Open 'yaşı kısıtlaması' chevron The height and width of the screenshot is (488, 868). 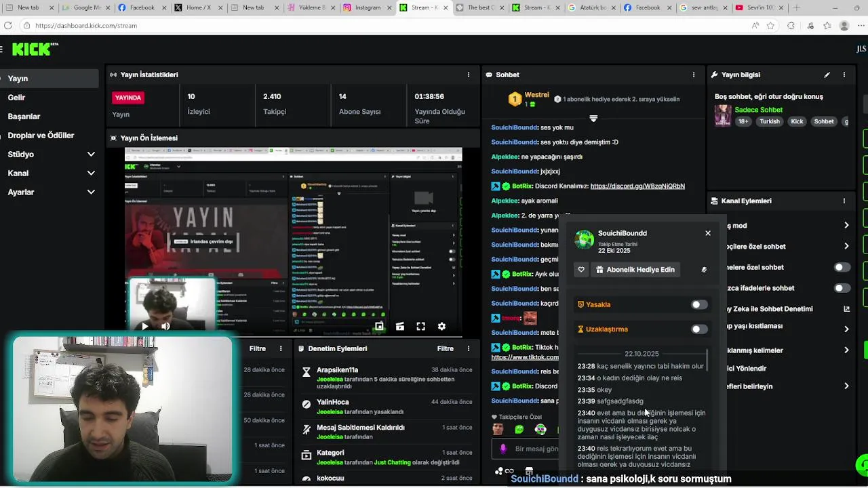[846, 329]
